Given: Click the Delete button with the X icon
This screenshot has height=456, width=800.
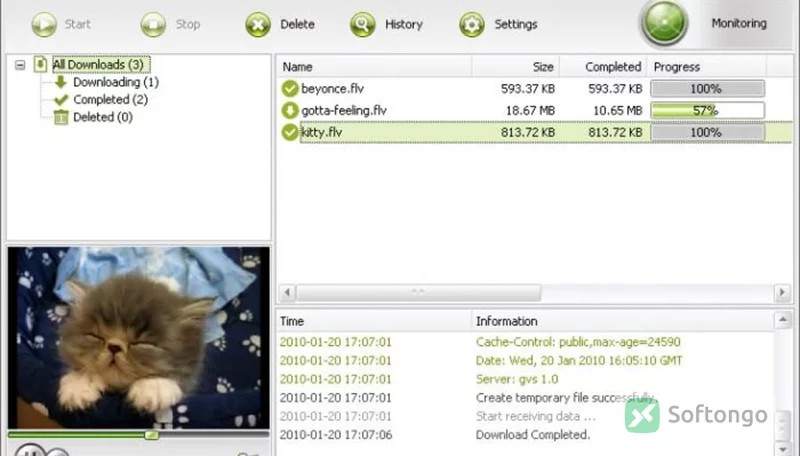Looking at the screenshot, I should coord(258,24).
